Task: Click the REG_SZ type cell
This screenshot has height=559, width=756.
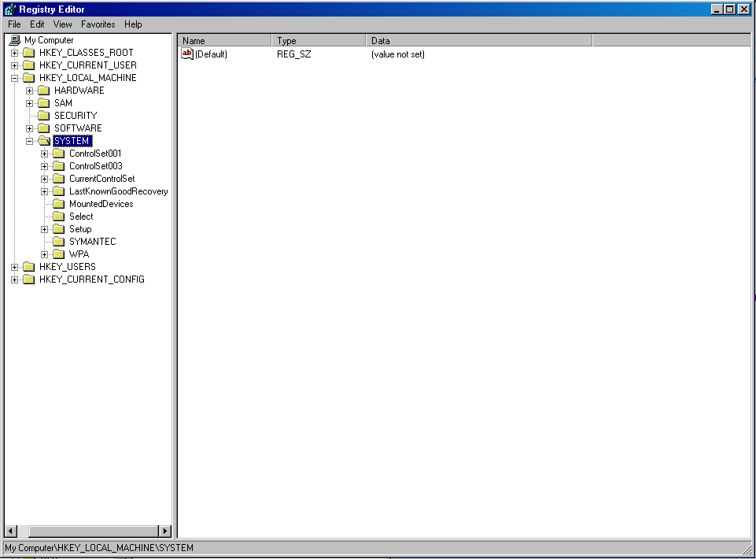Action: click(294, 54)
